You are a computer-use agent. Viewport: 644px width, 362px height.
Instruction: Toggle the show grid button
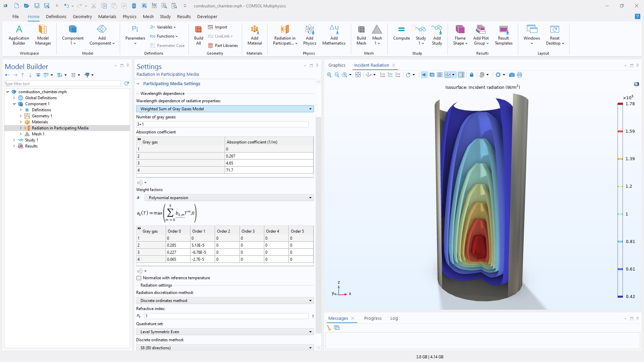point(440,75)
